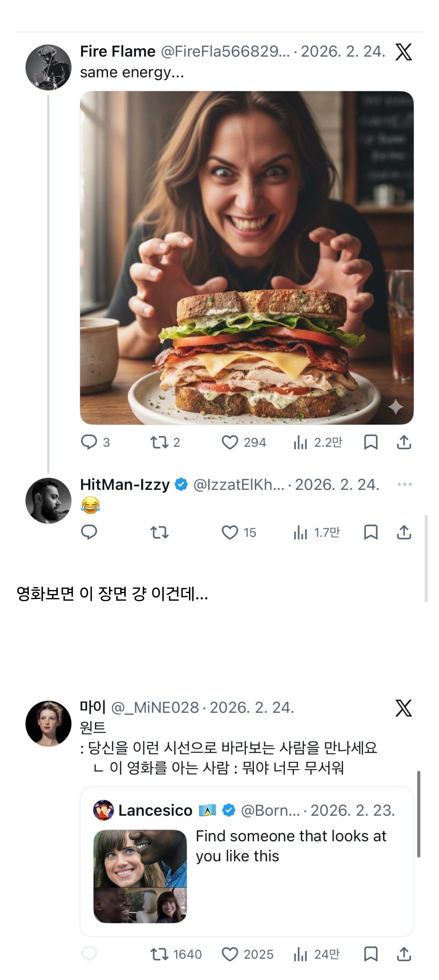This screenshot has width=439, height=980.
Task: Like 마이's tweet with 2025 likes
Action: pyautogui.click(x=230, y=954)
